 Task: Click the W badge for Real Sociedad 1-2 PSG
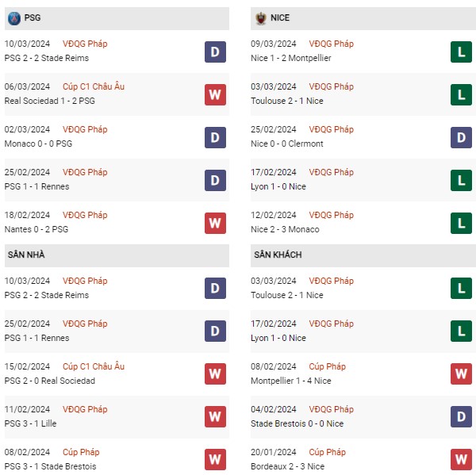(x=215, y=94)
